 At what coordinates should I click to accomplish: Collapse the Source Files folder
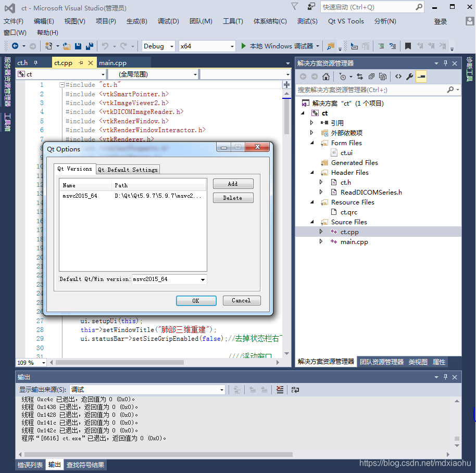312,222
